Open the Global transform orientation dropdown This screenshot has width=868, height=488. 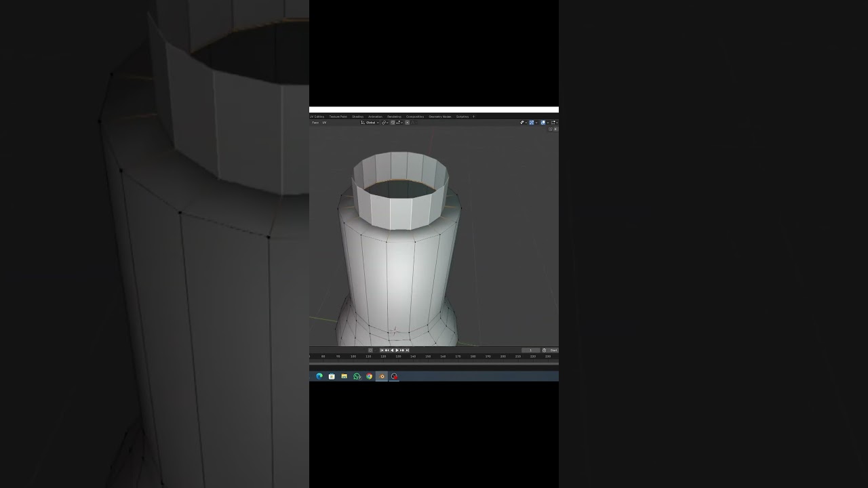coord(370,123)
